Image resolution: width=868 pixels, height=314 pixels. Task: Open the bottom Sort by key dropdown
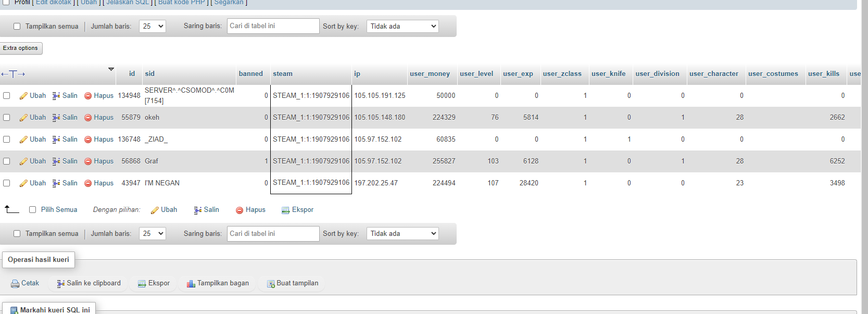[x=402, y=234]
